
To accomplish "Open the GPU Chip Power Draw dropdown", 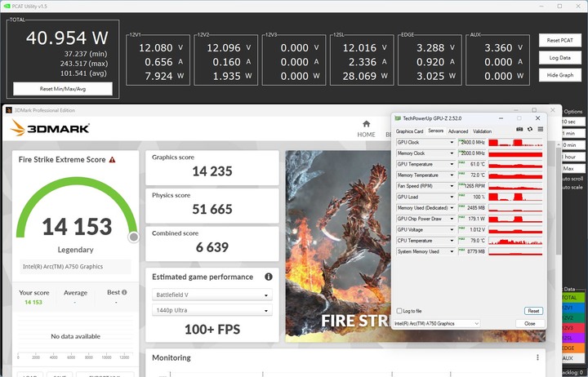I will coord(452,219).
